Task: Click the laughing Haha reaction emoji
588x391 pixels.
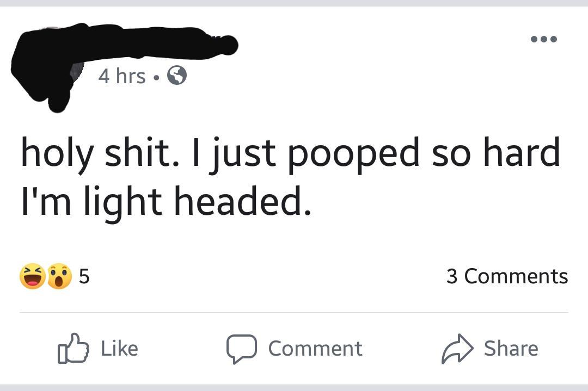Action: pos(33,276)
